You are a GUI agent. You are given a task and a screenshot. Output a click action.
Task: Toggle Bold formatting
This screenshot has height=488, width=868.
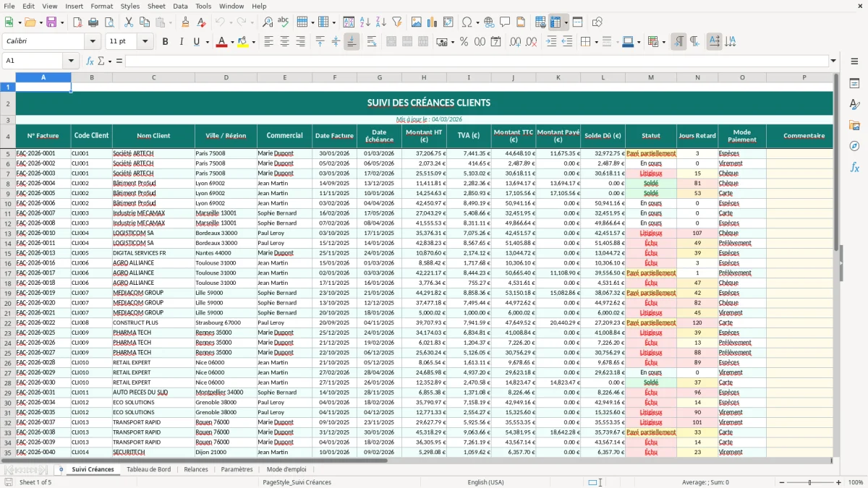(x=165, y=42)
